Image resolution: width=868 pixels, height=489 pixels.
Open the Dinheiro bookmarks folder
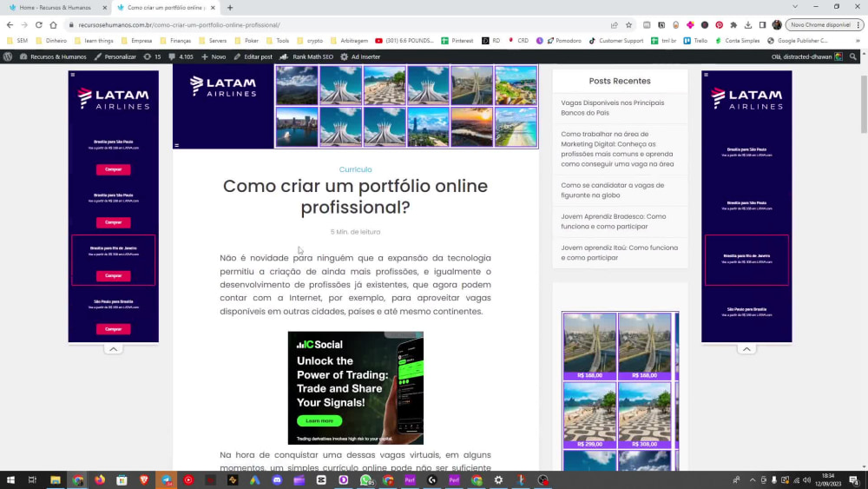(x=51, y=41)
